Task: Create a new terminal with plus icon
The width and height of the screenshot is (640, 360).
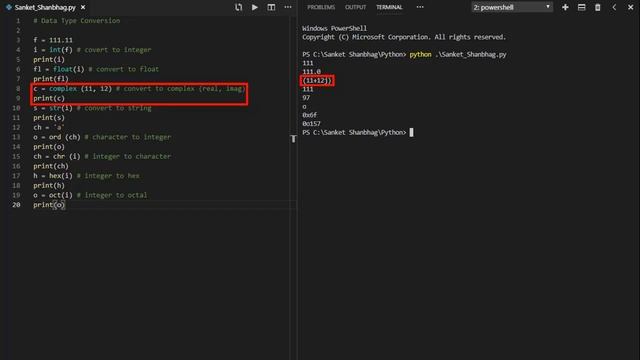Action: click(x=565, y=7)
